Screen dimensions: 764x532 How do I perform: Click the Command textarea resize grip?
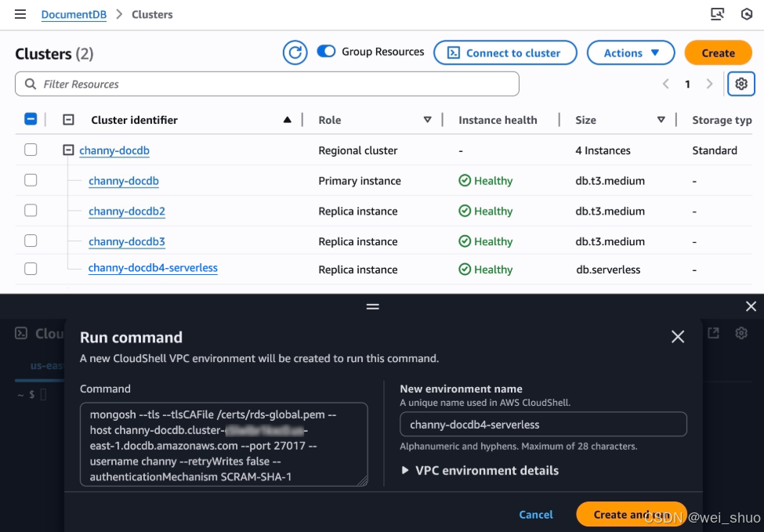point(363,481)
